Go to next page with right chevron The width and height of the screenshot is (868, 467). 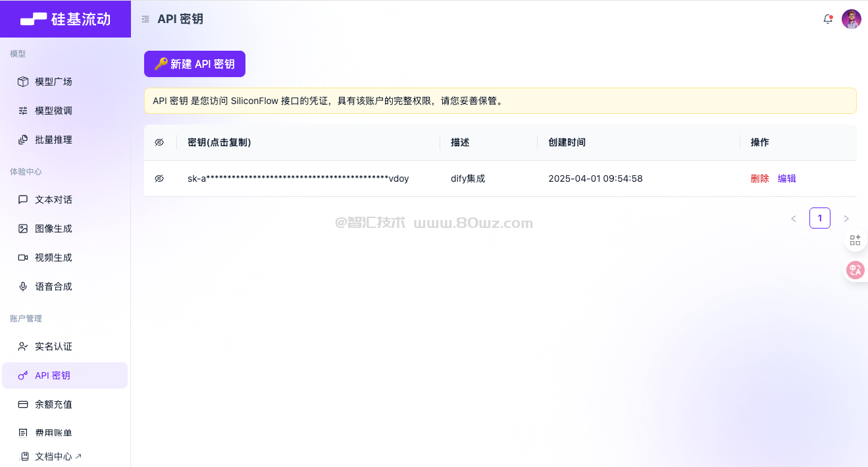(x=846, y=219)
